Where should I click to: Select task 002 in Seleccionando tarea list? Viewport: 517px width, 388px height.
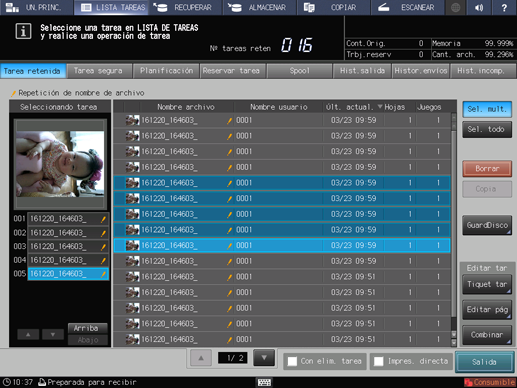pyautogui.click(x=68, y=233)
